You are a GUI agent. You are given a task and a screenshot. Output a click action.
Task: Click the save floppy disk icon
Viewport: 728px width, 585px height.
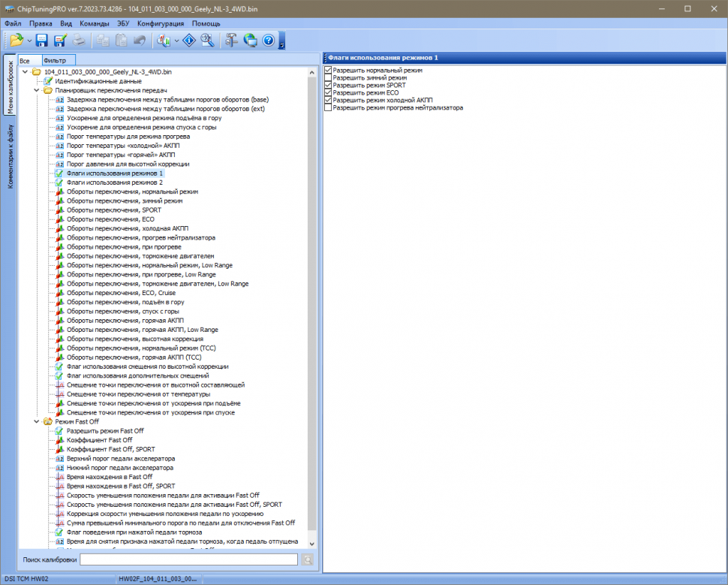click(x=42, y=41)
